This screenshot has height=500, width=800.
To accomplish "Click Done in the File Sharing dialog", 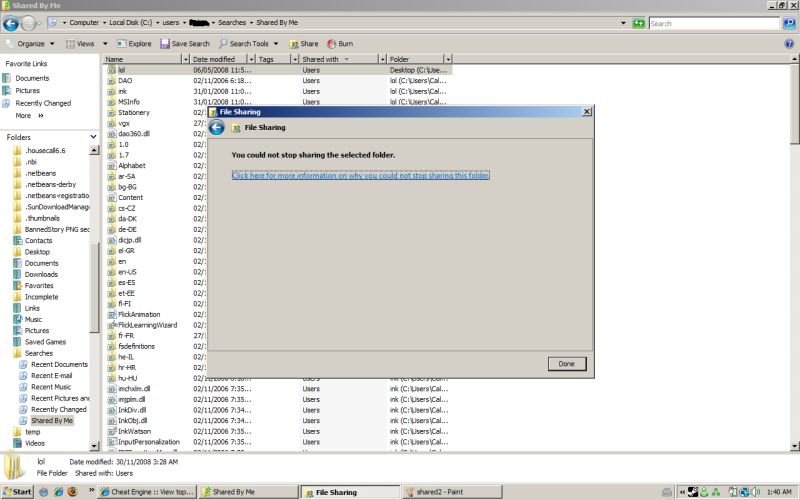I will [x=566, y=363].
